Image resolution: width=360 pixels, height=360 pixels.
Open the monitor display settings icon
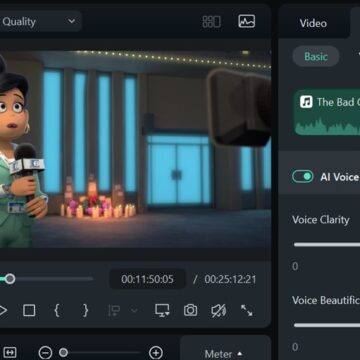(162, 310)
